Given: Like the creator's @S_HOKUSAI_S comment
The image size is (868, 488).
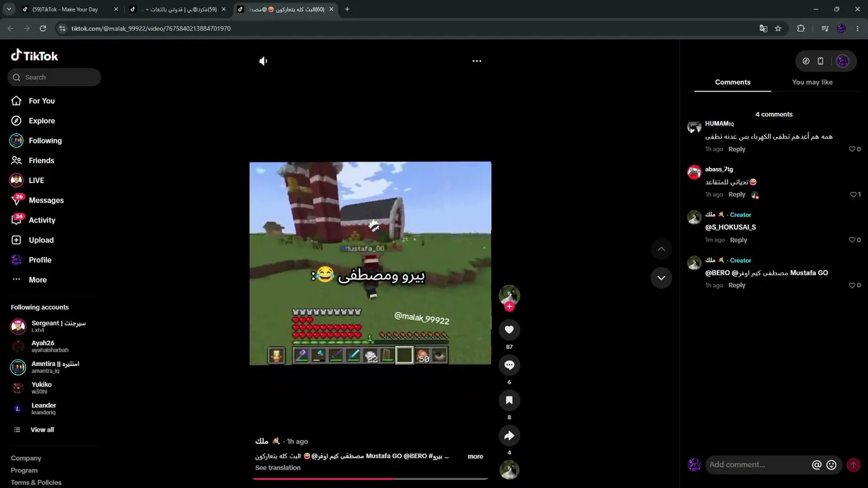Looking at the screenshot, I should click(852, 240).
